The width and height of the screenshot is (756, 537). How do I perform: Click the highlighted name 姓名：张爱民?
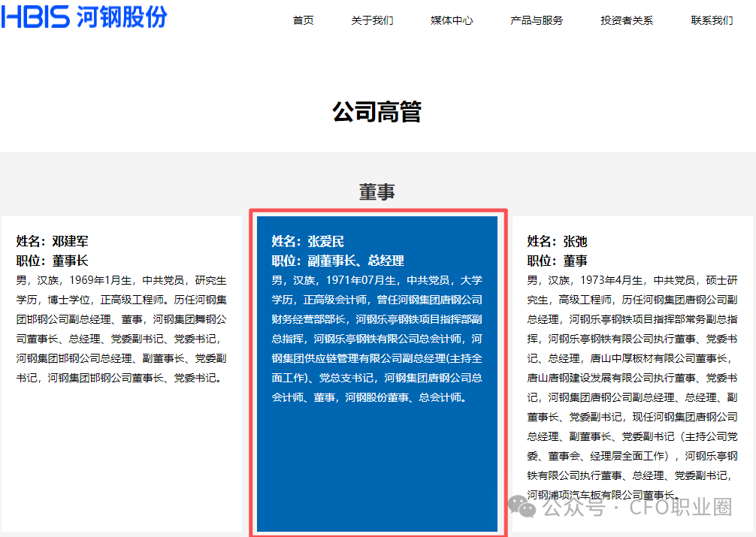pos(307,241)
